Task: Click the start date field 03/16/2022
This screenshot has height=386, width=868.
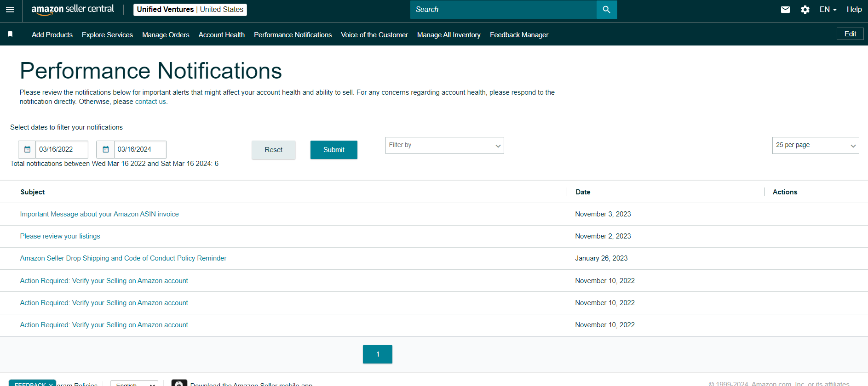Action: [x=62, y=149]
